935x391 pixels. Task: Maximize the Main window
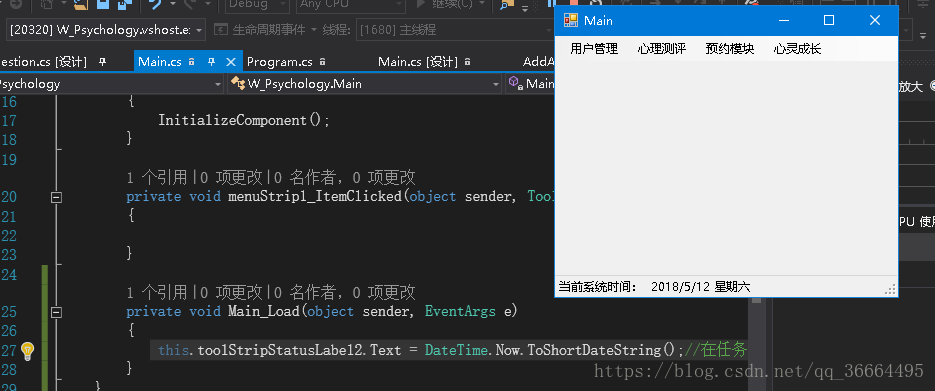829,20
